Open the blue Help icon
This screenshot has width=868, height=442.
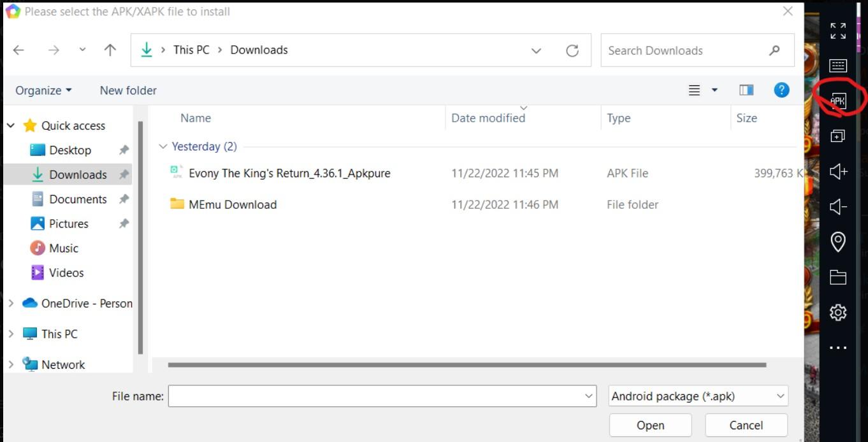(782, 90)
